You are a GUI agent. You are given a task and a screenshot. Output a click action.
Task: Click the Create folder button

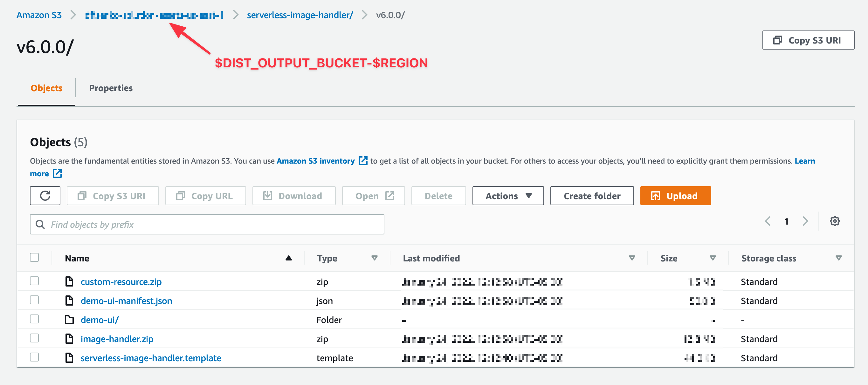coord(592,196)
